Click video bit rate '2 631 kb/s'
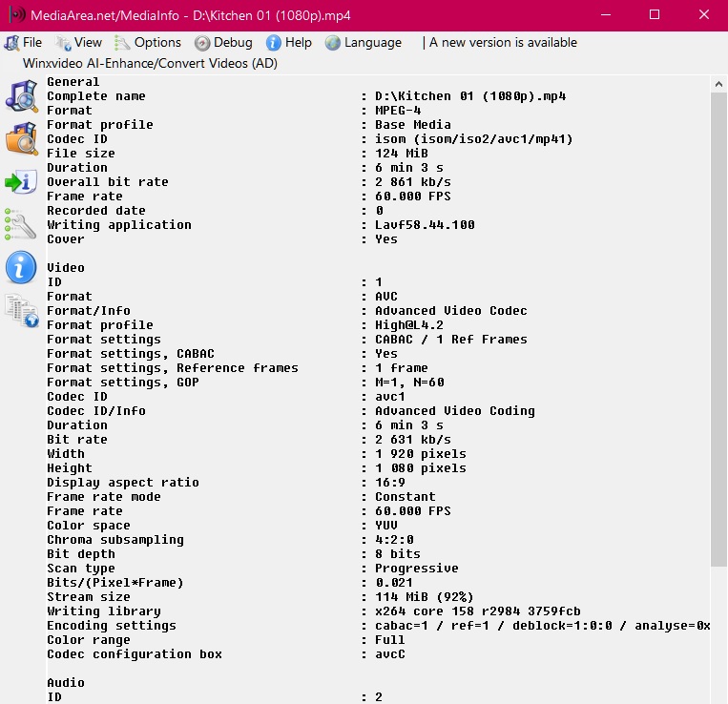Screen dimensions: 728x704 [x=413, y=440]
